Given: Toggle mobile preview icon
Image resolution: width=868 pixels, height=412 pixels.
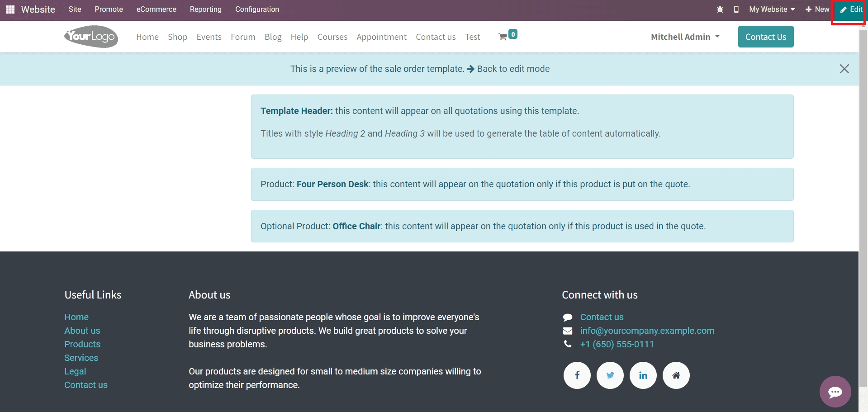Looking at the screenshot, I should tap(736, 9).
